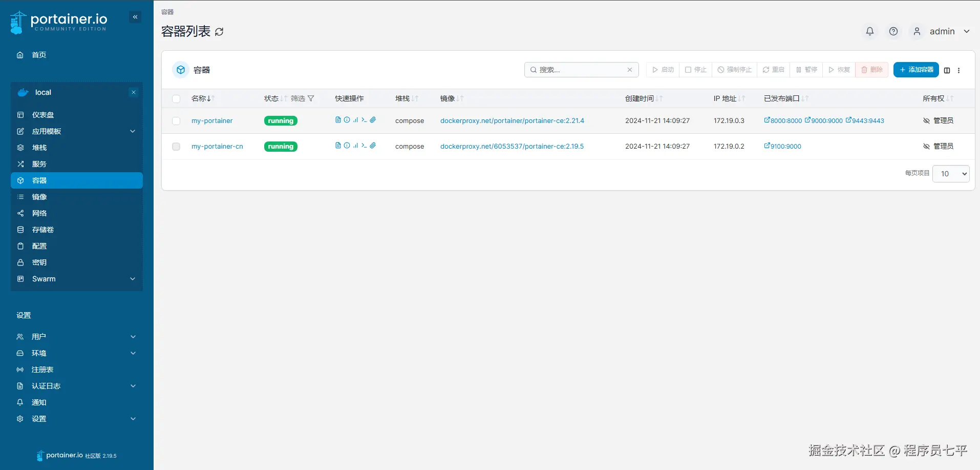Open the table settings three-dot menu
Image resolution: width=980 pixels, height=470 pixels.
959,70
